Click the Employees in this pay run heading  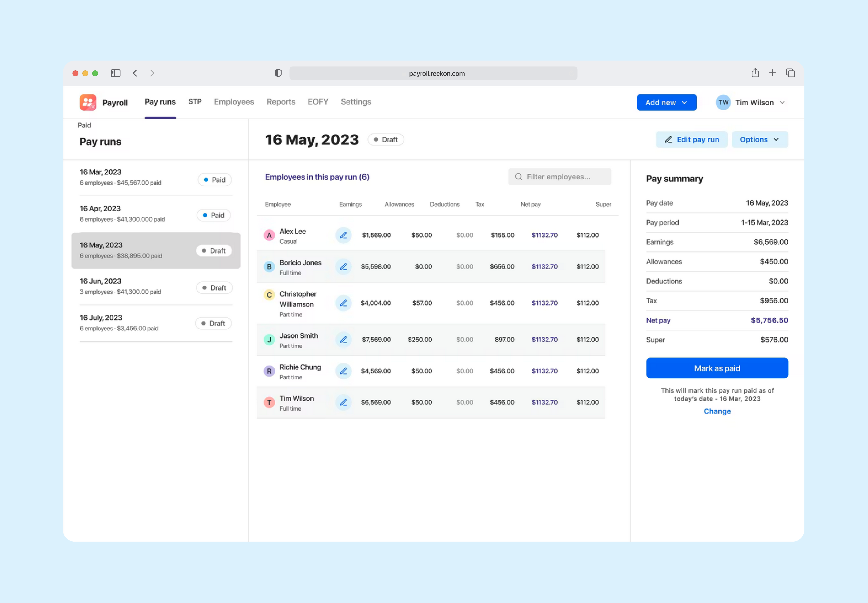(x=317, y=177)
